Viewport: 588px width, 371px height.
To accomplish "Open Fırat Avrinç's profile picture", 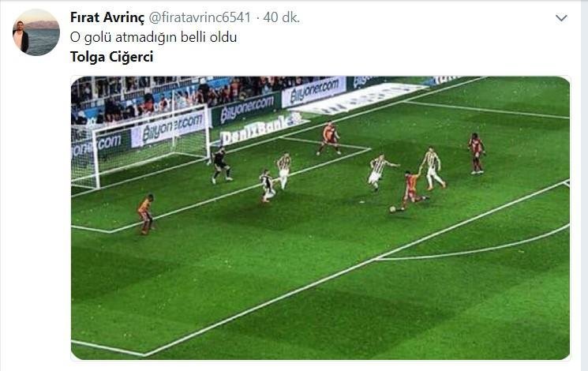I will [36, 32].
